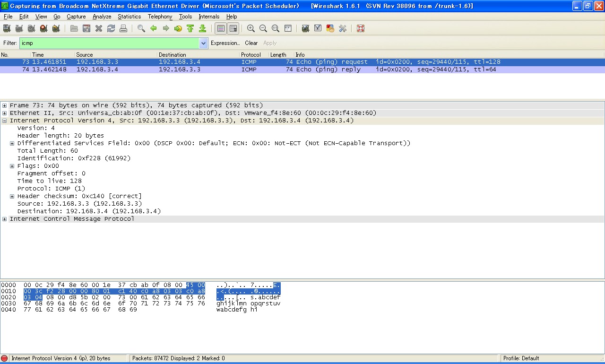Sort packets by the Destination column

(x=199, y=55)
